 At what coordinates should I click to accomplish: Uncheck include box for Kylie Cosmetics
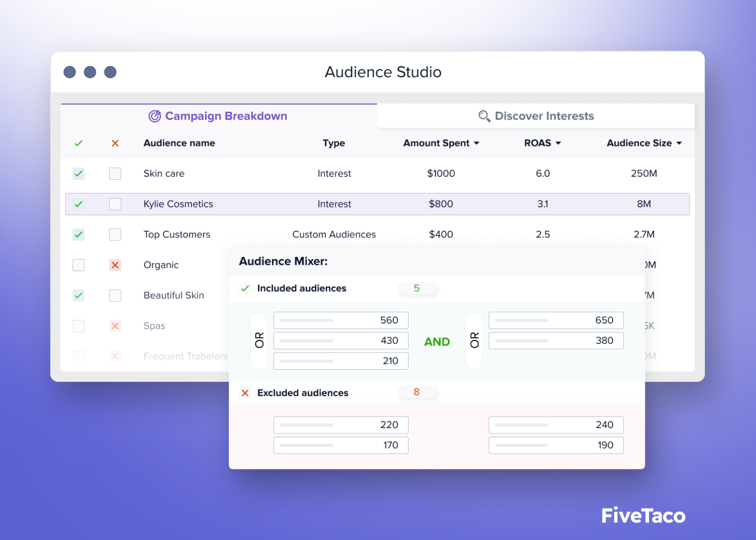tap(79, 204)
